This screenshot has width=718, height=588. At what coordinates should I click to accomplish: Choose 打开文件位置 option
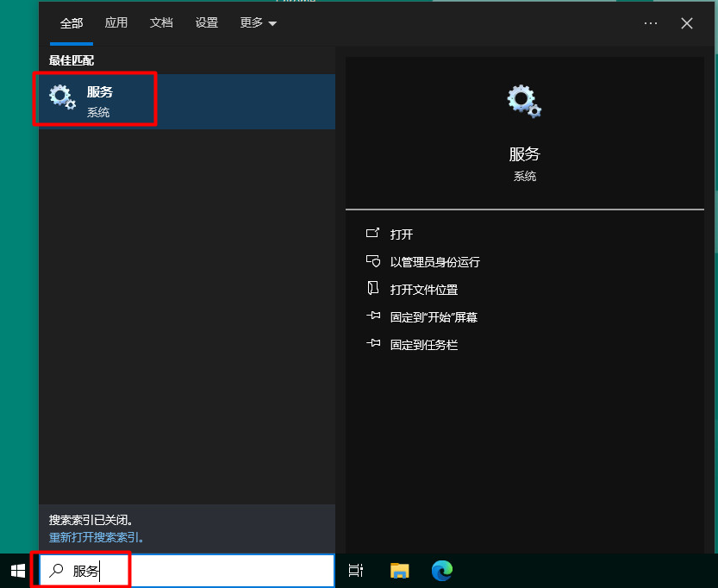pos(423,290)
